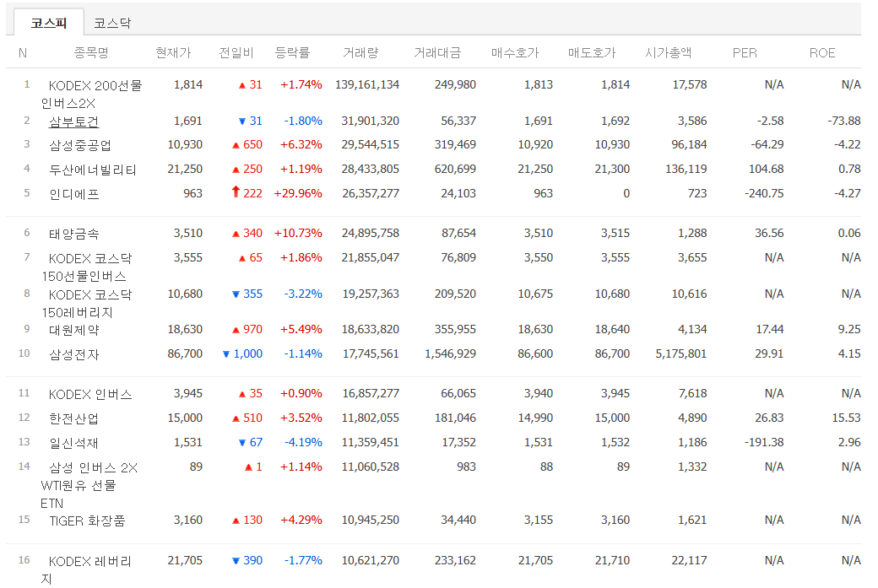
Task: Click the red up triangle beside 650
Action: tap(236, 145)
